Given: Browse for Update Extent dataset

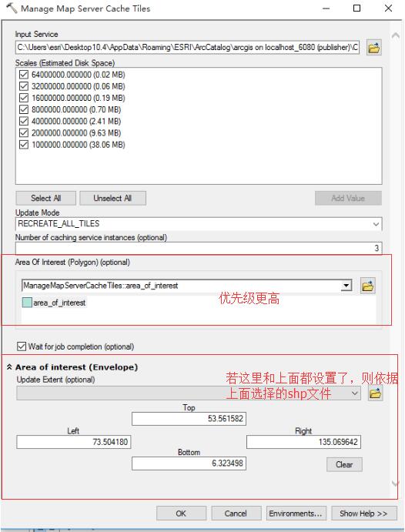Looking at the screenshot, I should click(375, 393).
